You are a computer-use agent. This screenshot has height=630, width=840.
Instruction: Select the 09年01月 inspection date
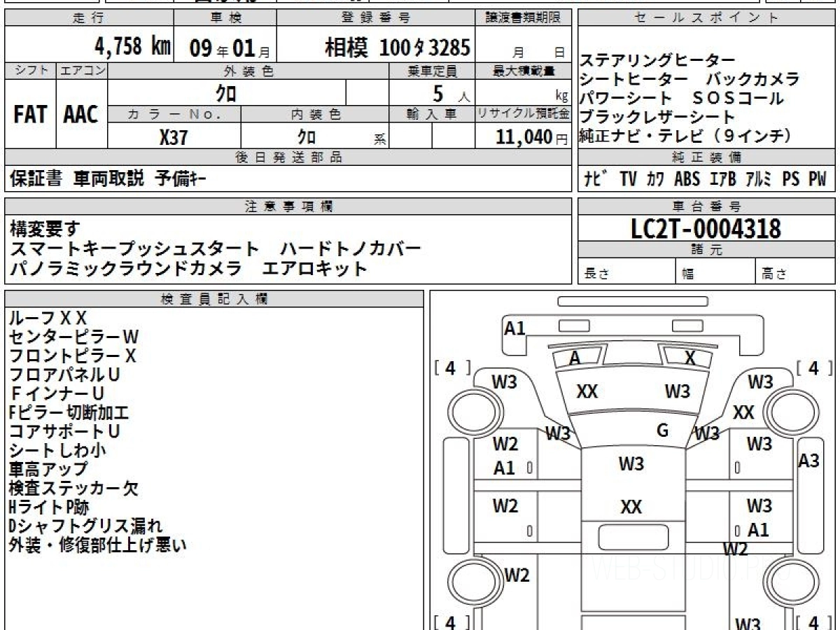pyautogui.click(x=230, y=48)
